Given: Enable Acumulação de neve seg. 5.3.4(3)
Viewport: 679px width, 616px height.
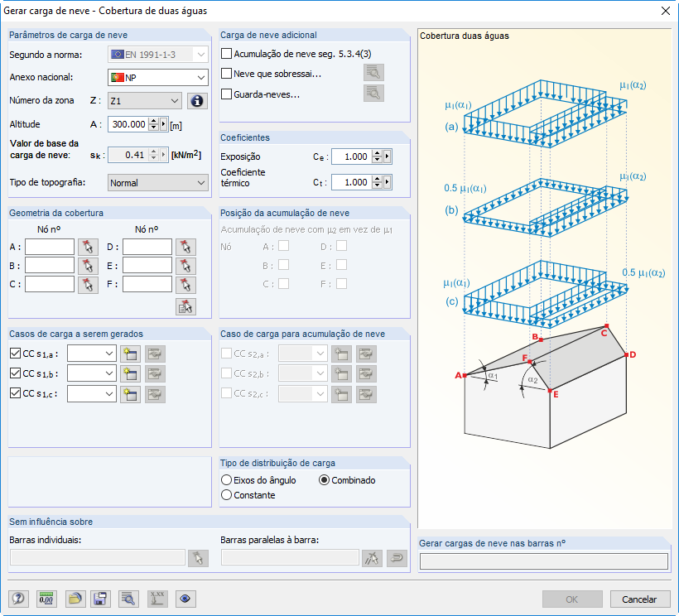Looking at the screenshot, I should (x=227, y=54).
